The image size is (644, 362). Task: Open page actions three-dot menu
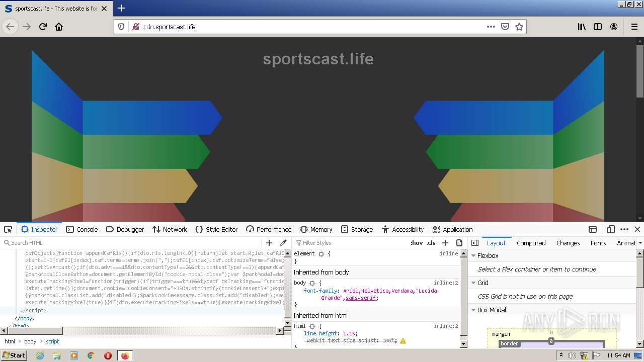pyautogui.click(x=491, y=27)
